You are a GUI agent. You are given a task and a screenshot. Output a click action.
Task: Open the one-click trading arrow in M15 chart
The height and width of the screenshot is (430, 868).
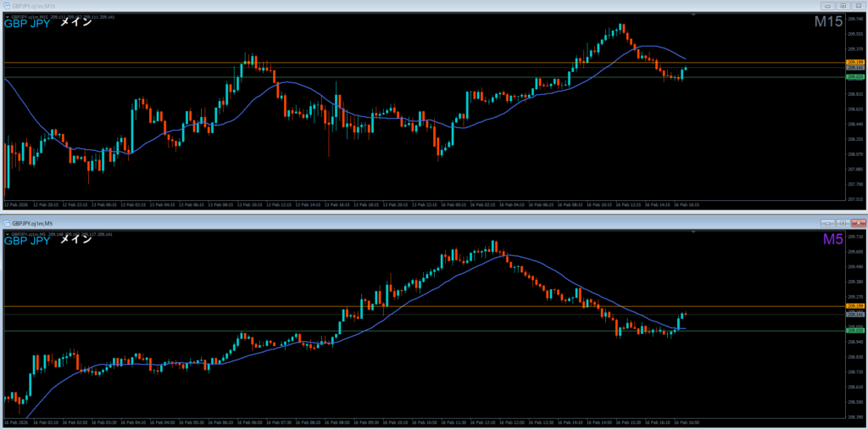(x=7, y=17)
